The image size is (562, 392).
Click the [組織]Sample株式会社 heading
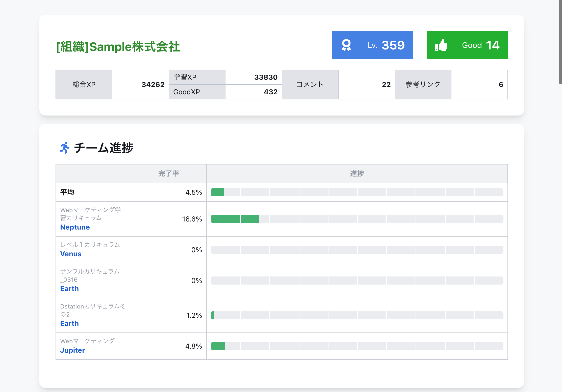point(118,47)
